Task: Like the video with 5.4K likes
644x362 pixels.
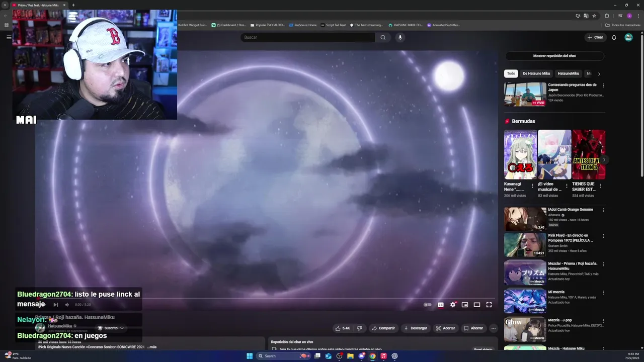Action: coord(343,328)
